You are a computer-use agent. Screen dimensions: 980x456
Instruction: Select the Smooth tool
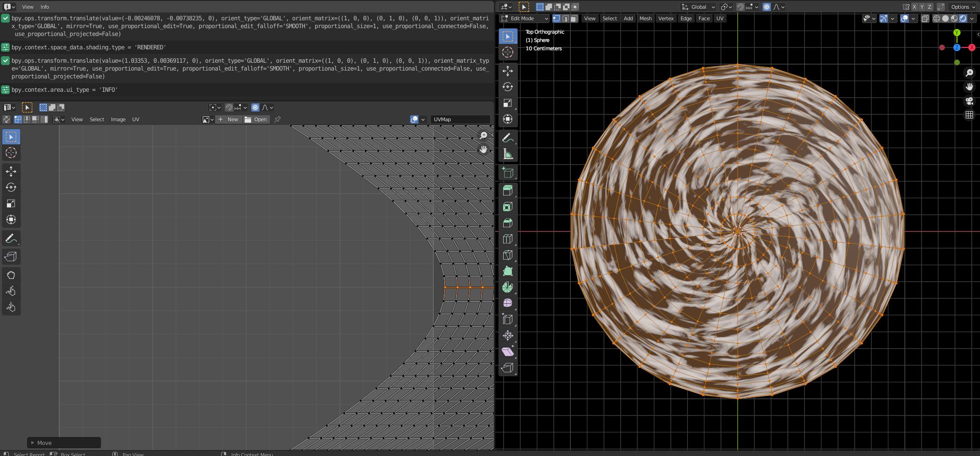coord(507,303)
